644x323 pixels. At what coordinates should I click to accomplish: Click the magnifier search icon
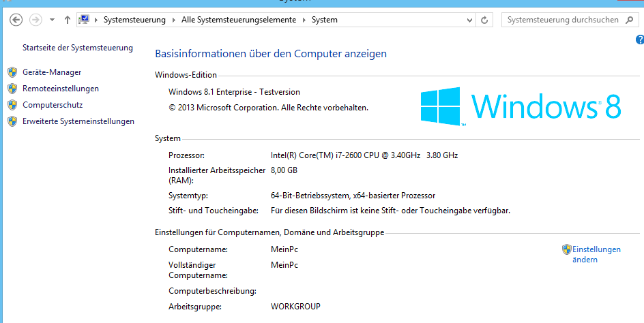[629, 20]
